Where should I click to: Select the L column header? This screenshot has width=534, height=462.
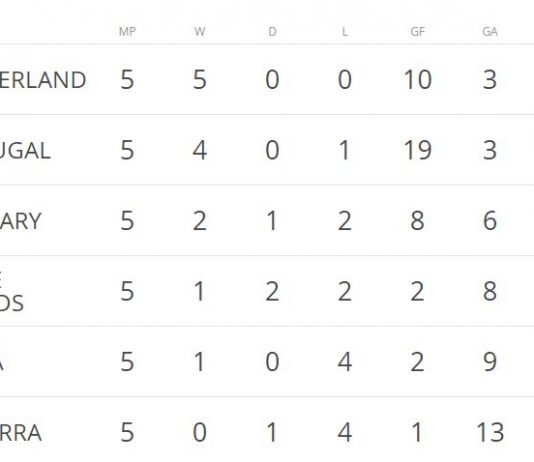click(x=345, y=32)
